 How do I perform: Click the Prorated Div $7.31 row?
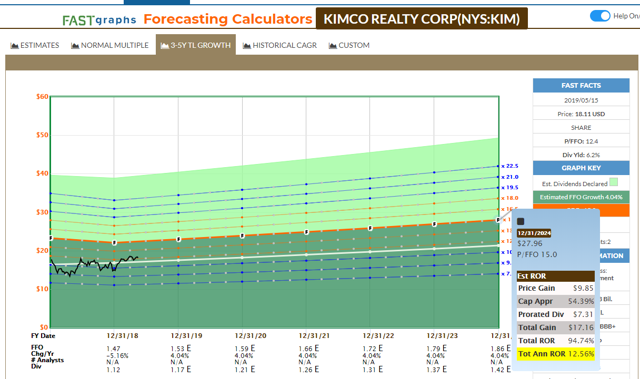point(556,314)
